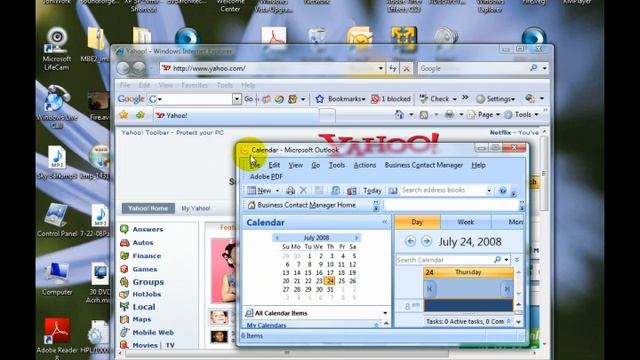Open the Page menu in IE command bar

tap(485, 115)
